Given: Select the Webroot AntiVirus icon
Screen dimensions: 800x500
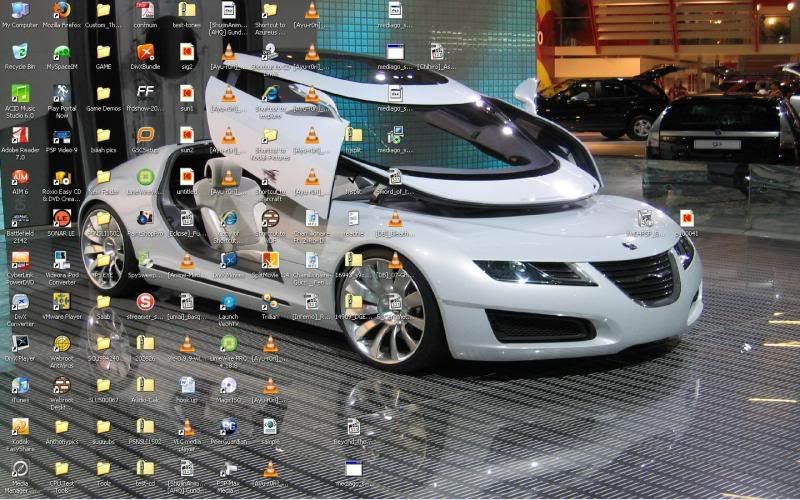Looking at the screenshot, I should (62, 343).
